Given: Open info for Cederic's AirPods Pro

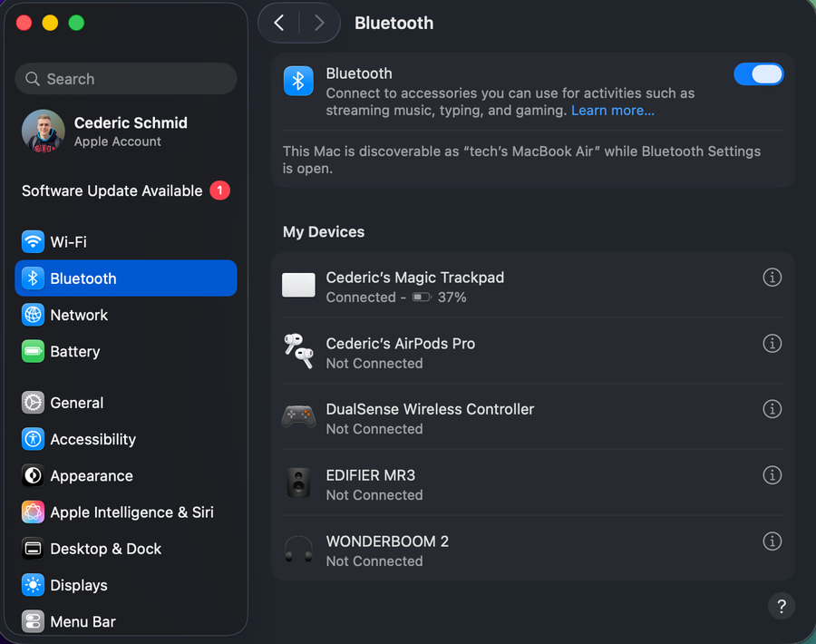Looking at the screenshot, I should [772, 344].
